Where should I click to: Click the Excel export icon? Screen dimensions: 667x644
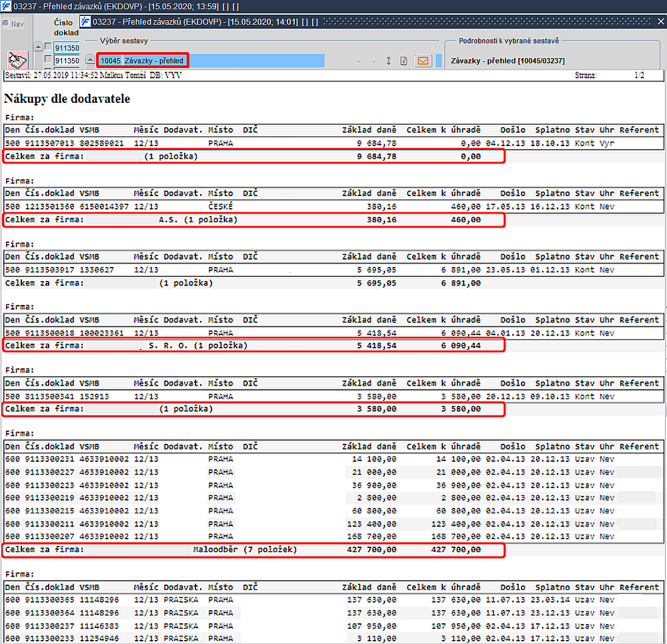(404, 61)
